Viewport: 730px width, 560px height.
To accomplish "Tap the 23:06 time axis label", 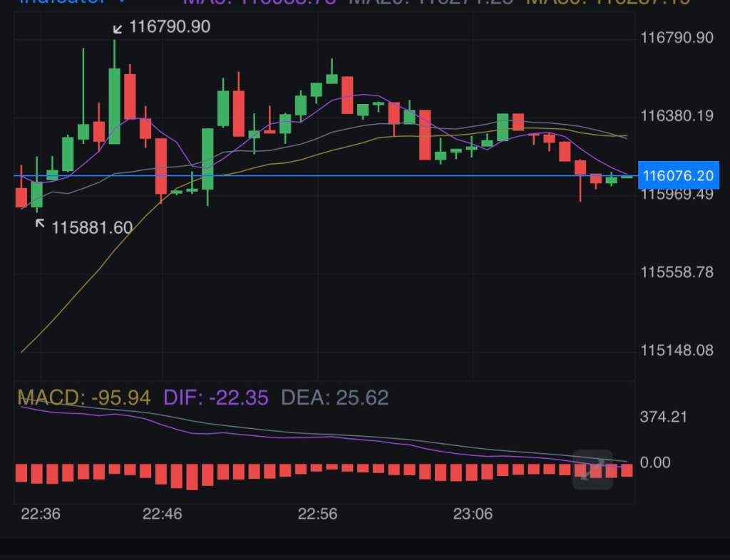I will (473, 514).
